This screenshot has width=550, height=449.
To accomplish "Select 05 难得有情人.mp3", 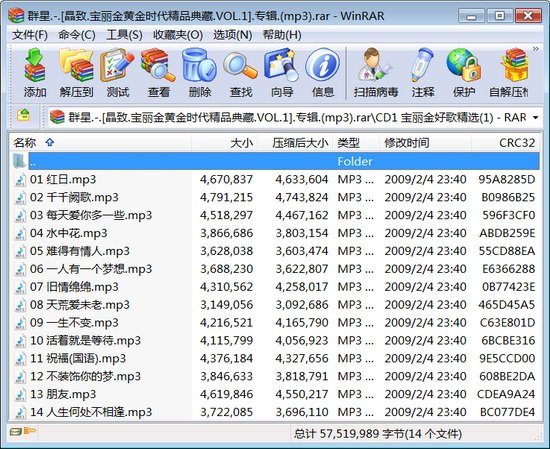I will point(275,251).
